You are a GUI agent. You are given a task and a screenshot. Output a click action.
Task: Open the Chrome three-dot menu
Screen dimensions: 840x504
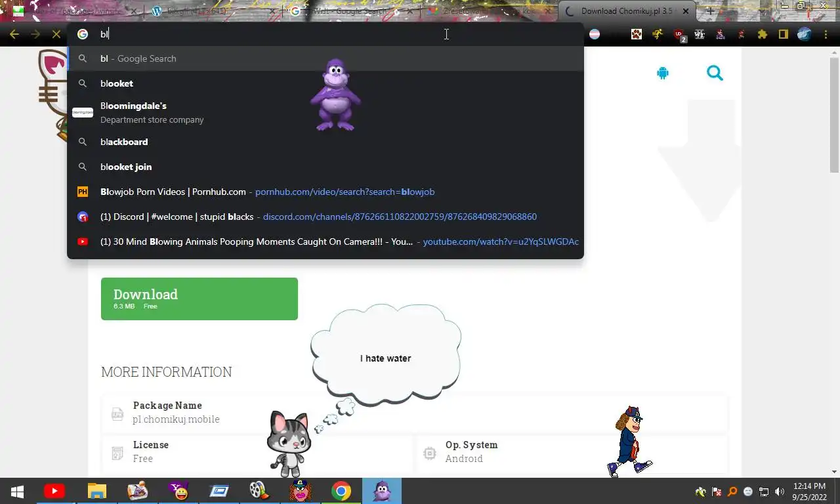point(825,34)
